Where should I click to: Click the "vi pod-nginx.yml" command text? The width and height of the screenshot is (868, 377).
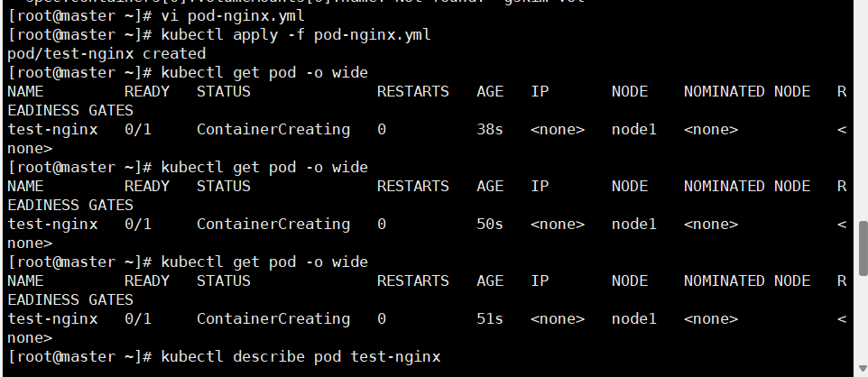233,15
